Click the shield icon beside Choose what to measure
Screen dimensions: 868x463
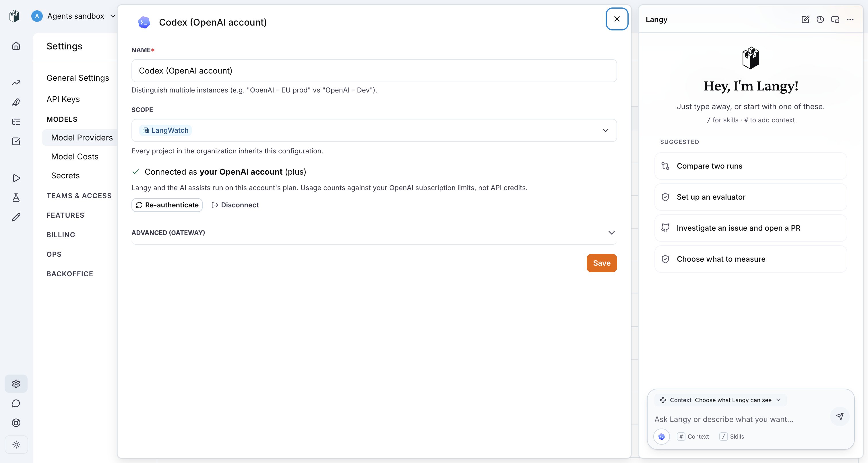point(665,259)
